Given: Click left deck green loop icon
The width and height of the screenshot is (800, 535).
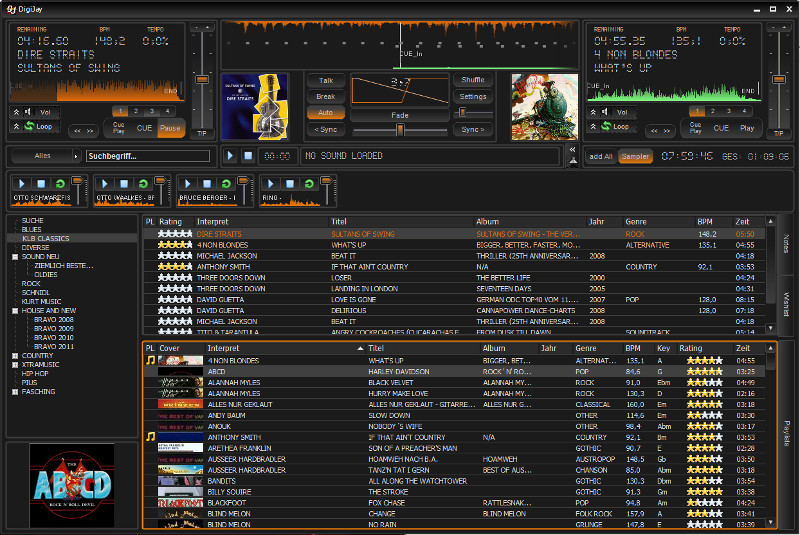Looking at the screenshot, I should pyautogui.click(x=30, y=126).
